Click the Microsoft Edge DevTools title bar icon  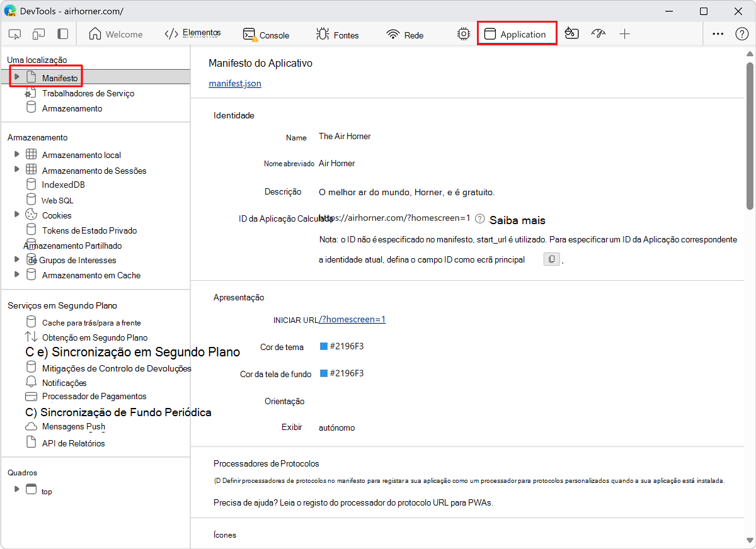point(11,11)
